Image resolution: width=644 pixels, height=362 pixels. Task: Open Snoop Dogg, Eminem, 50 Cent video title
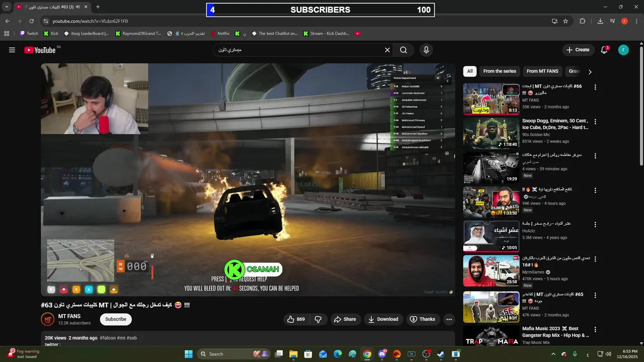tap(555, 124)
